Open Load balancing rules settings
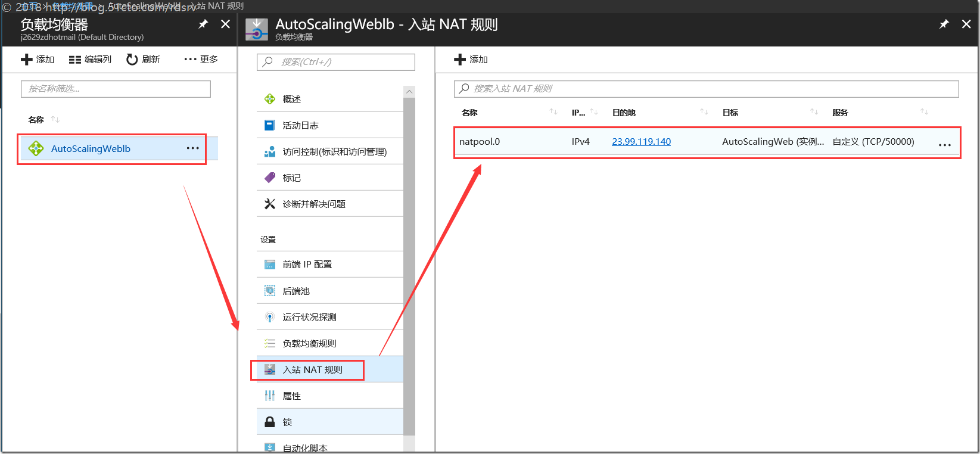Screen dimensions: 980x454 (x=330, y=343)
